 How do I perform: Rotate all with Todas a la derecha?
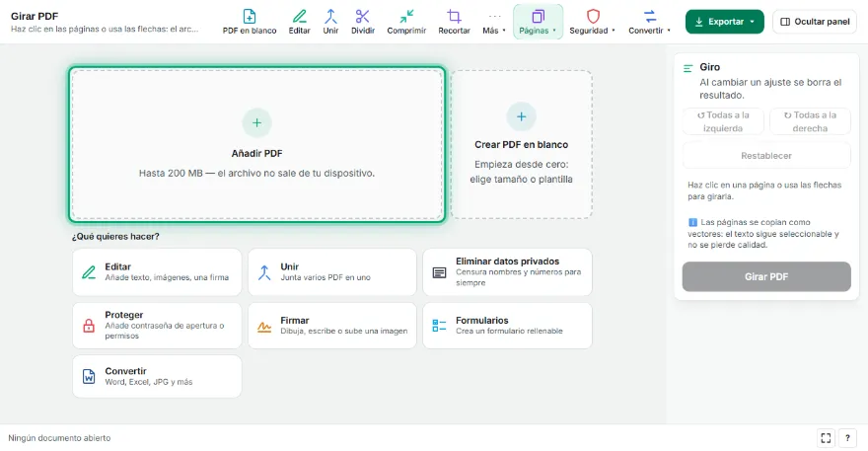pyautogui.click(x=810, y=121)
